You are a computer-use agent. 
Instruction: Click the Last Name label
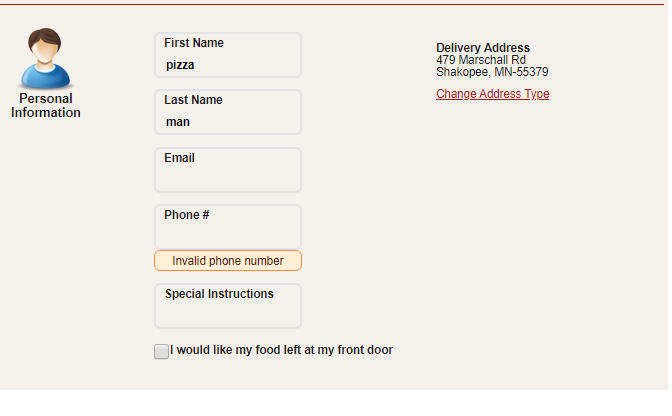coord(193,100)
